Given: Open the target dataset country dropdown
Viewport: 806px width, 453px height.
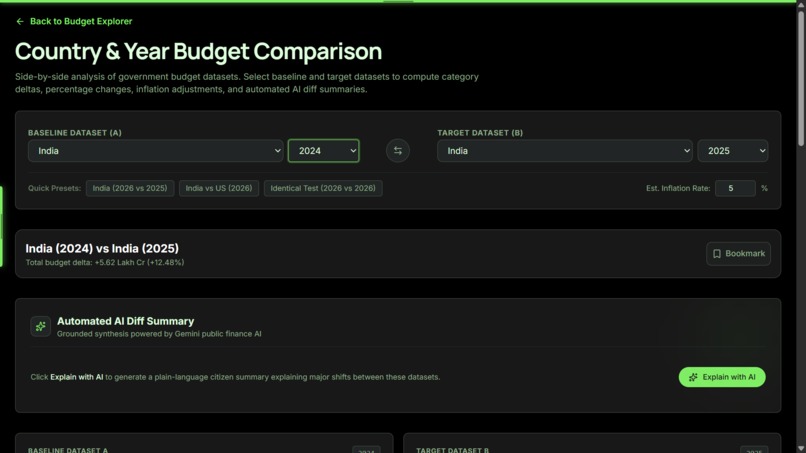Looking at the screenshot, I should tap(564, 151).
